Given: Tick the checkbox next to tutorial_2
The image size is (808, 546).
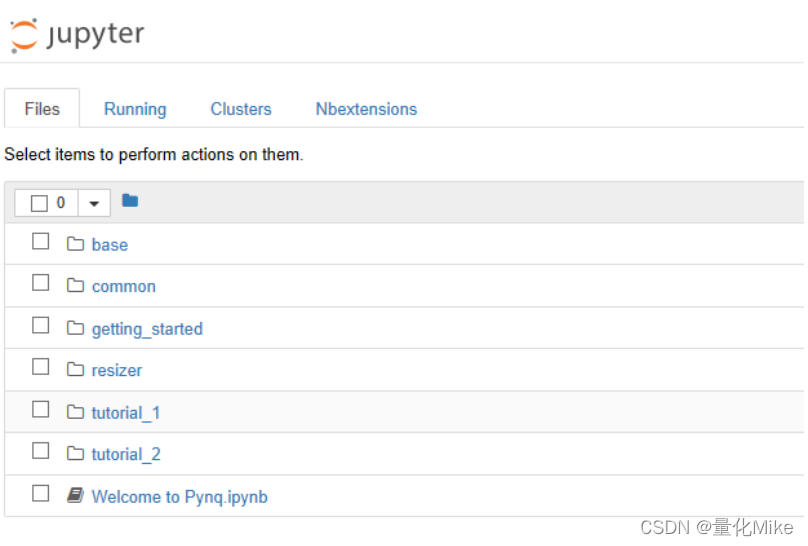Looking at the screenshot, I should 41,452.
